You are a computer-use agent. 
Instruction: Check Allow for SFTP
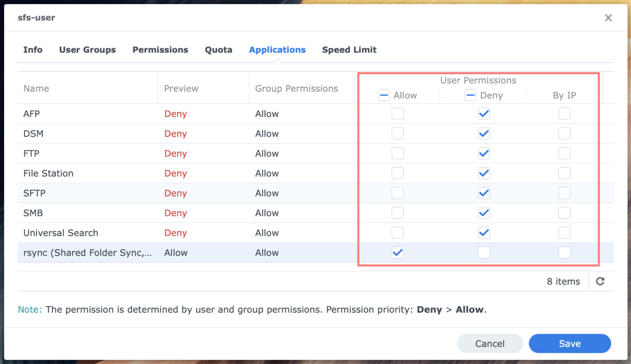pyautogui.click(x=398, y=193)
